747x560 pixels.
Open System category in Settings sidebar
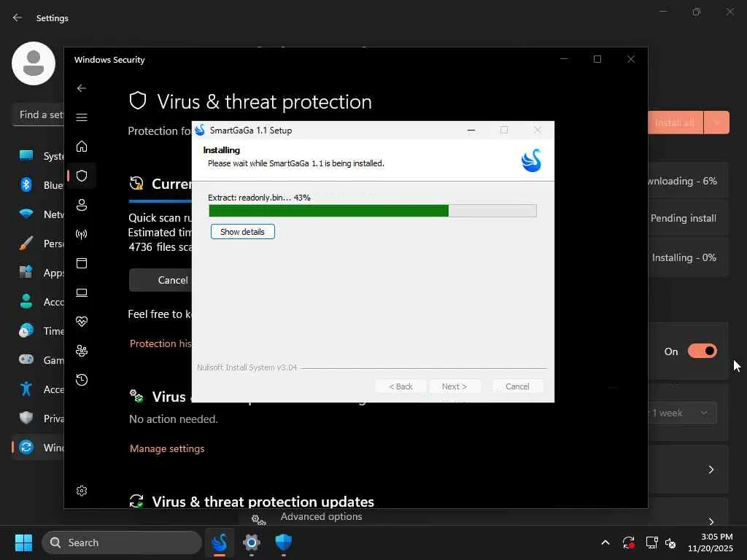click(38, 156)
